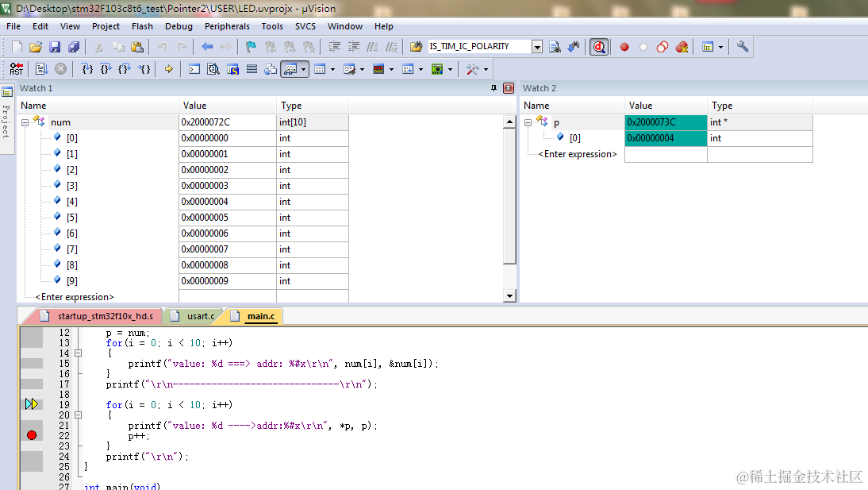Run the program
The height and width of the screenshot is (490, 868).
click(x=41, y=69)
